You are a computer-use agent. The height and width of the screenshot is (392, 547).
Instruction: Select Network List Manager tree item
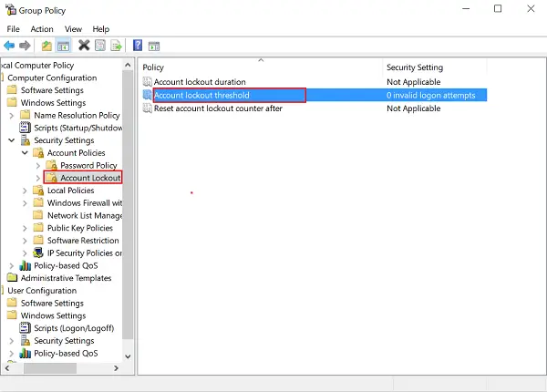85,215
